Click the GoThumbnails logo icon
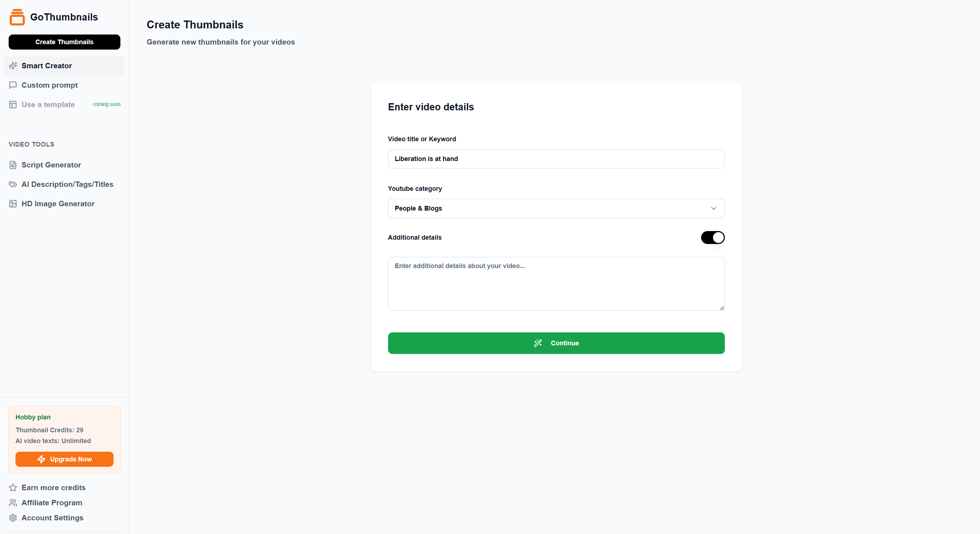Image resolution: width=980 pixels, height=534 pixels. click(17, 17)
